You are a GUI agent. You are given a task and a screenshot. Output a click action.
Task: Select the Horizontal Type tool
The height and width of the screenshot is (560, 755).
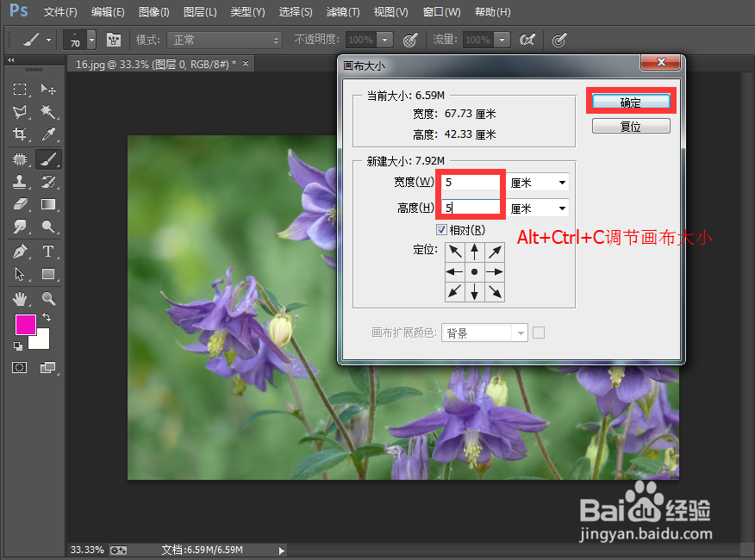pyautogui.click(x=48, y=252)
